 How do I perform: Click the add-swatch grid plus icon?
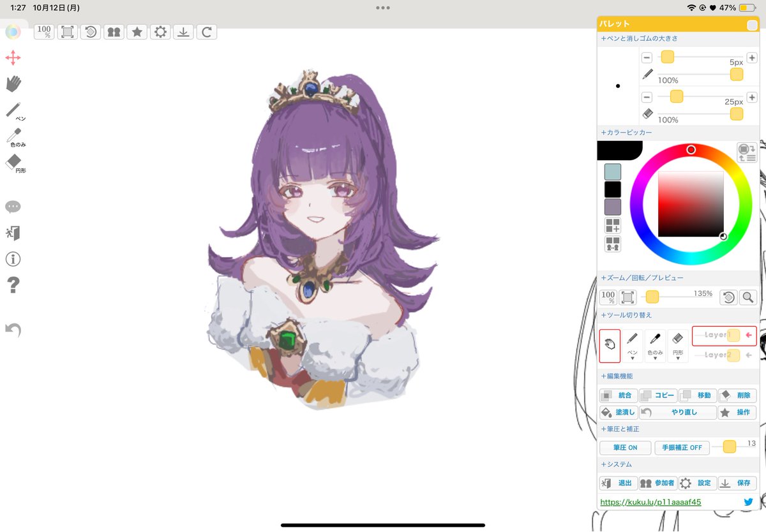point(613,225)
